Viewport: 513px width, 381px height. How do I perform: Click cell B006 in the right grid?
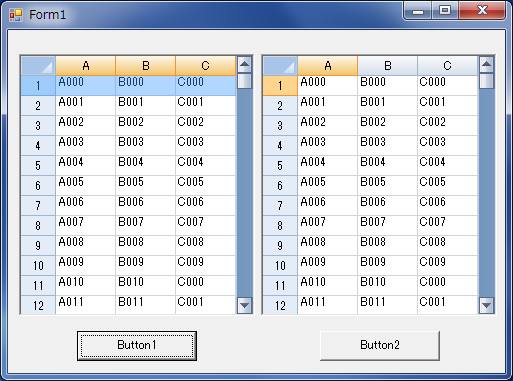[x=387, y=206]
